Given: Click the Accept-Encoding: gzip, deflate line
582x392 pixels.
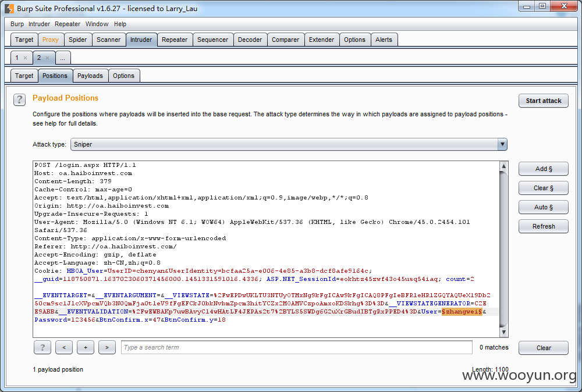Looking at the screenshot, I should (x=95, y=255).
